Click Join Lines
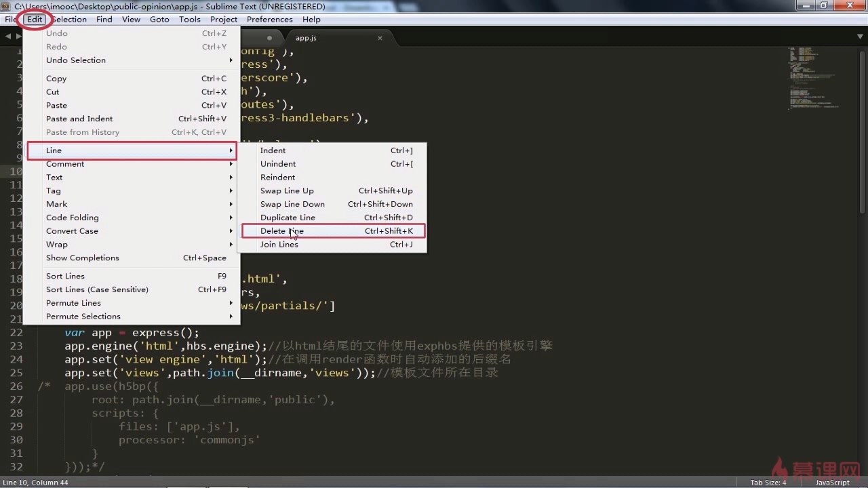 click(x=334, y=245)
